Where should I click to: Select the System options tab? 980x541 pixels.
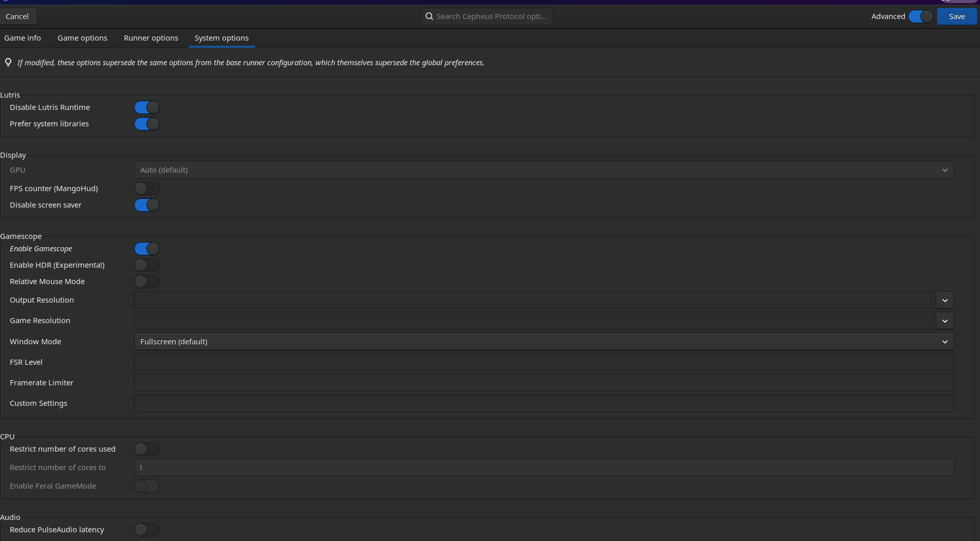[221, 38]
